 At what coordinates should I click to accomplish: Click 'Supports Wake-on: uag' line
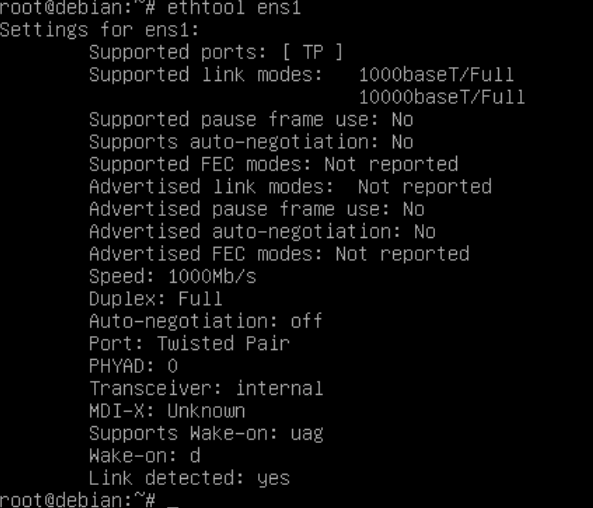pos(206,433)
